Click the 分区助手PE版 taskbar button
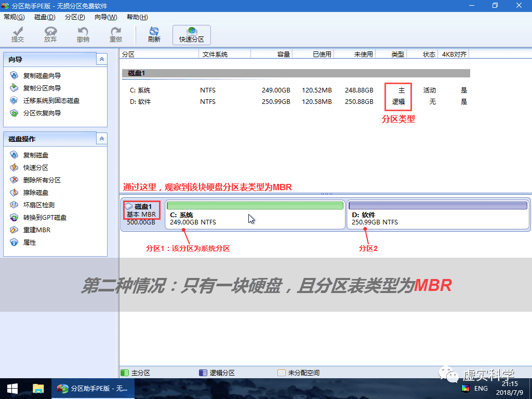532x399 pixels. coord(93,389)
